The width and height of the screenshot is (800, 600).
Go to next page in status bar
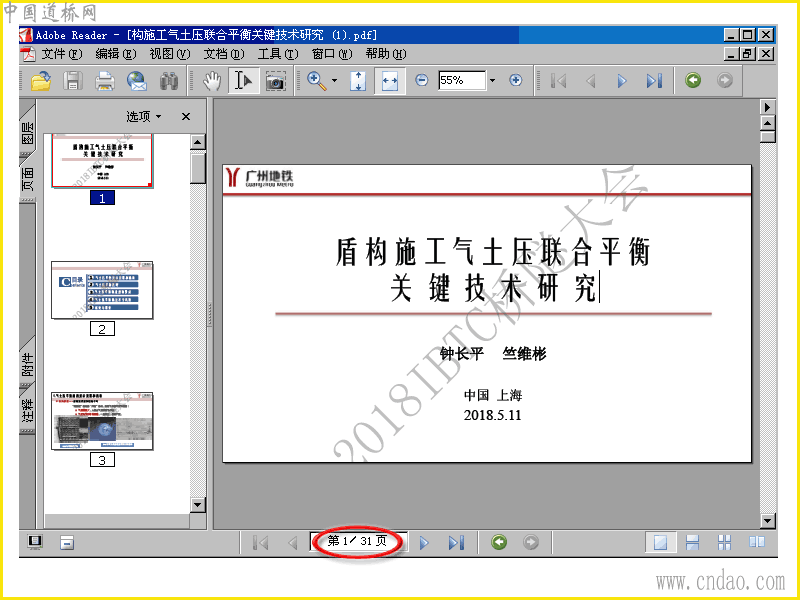(424, 543)
